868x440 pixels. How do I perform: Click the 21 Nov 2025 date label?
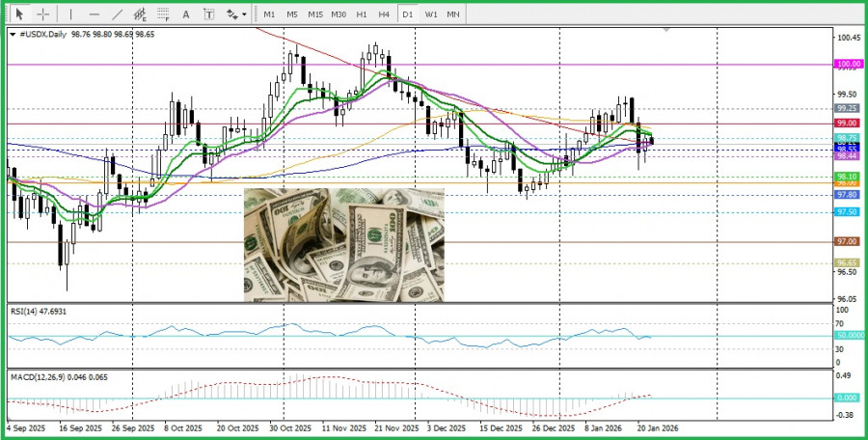point(396,429)
